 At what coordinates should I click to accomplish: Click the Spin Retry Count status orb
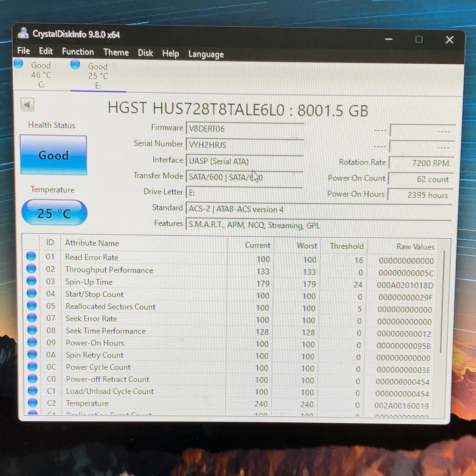32,354
